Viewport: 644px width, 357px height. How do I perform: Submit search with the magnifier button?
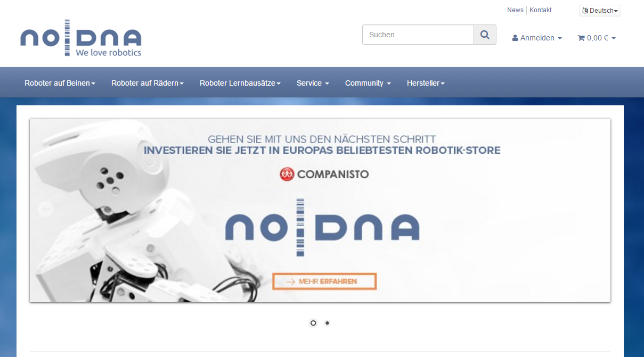pos(485,35)
